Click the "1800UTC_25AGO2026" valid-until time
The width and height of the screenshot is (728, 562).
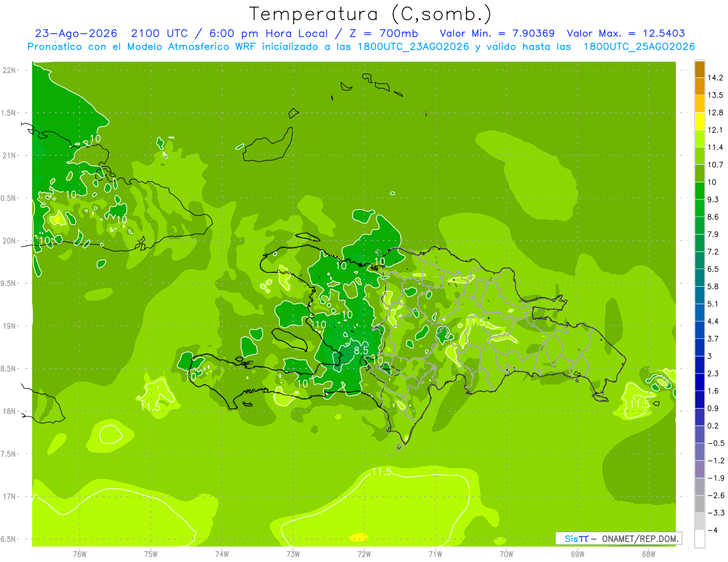pyautogui.click(x=639, y=47)
